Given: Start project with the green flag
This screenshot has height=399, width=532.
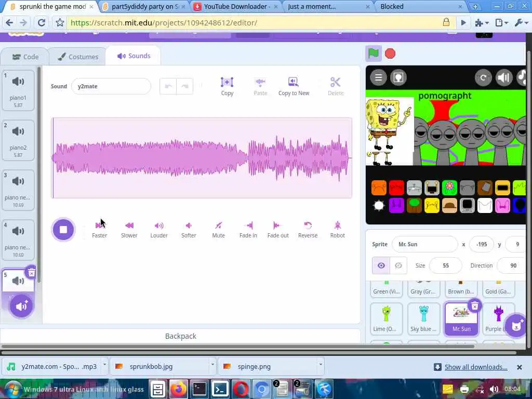Looking at the screenshot, I should 373,54.
